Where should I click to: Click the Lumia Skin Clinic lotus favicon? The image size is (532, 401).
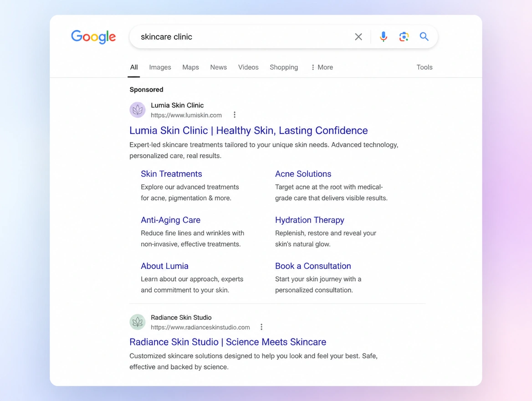click(x=138, y=110)
